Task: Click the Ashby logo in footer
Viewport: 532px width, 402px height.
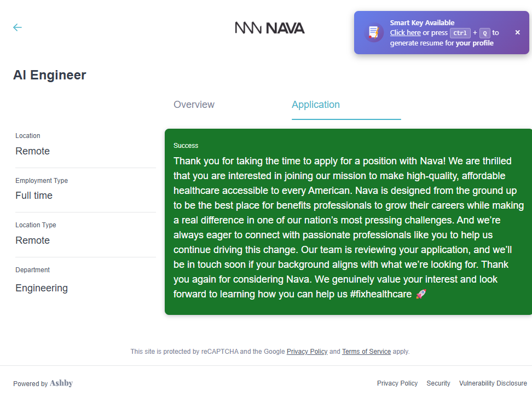Action: tap(61, 383)
